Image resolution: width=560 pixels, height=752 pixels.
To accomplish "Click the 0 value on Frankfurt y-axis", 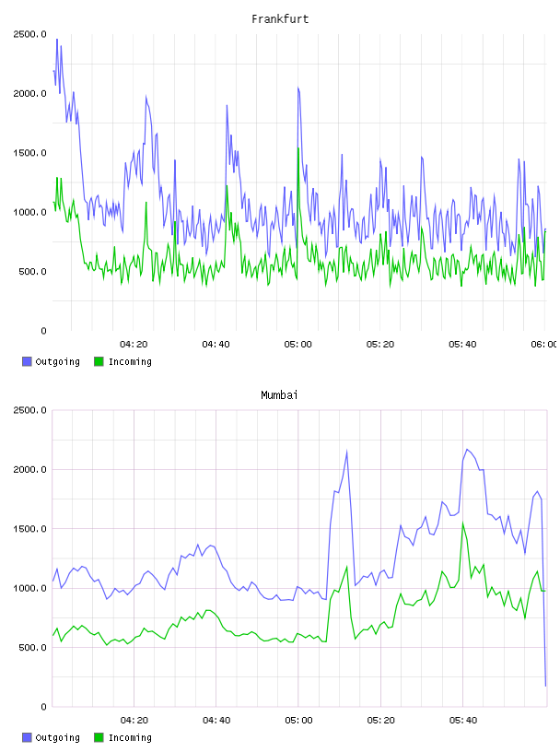I will coord(43,331).
